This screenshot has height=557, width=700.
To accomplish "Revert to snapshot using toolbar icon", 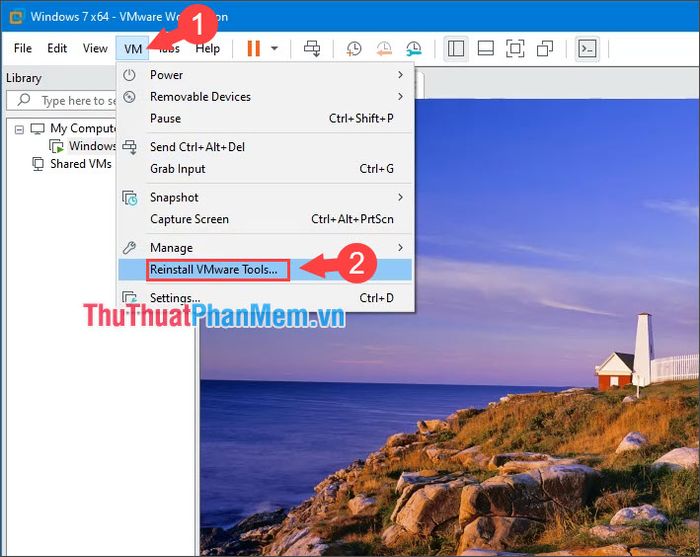I will 383,48.
